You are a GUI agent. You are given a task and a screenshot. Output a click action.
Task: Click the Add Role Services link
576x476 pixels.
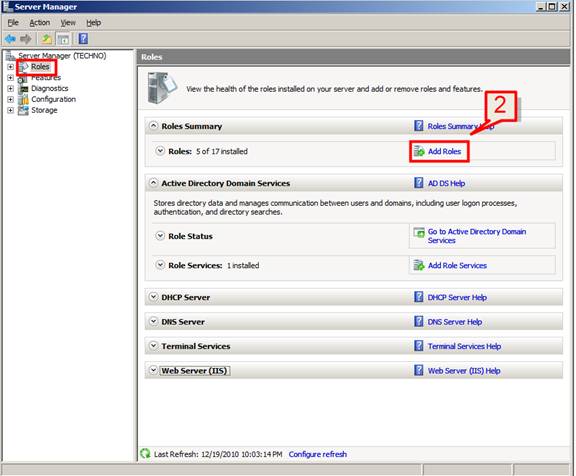tap(457, 266)
